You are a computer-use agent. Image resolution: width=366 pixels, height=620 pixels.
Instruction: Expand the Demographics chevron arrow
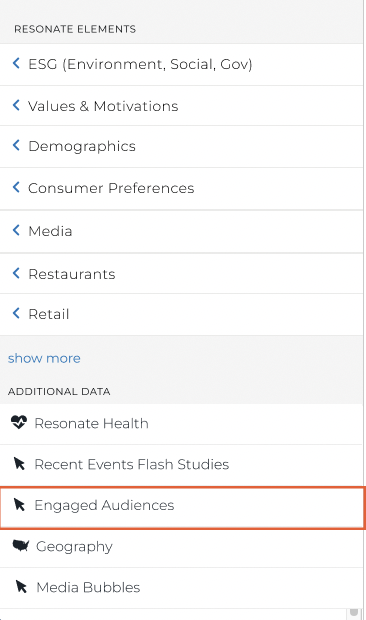coord(16,145)
